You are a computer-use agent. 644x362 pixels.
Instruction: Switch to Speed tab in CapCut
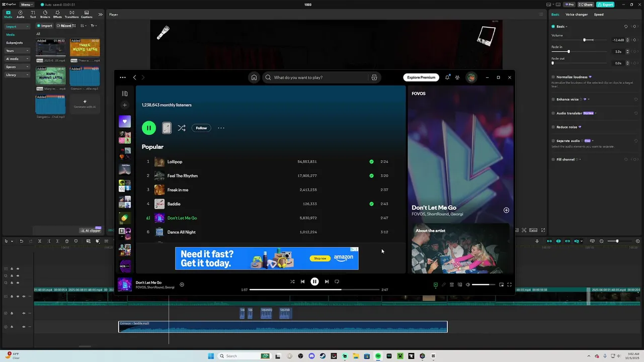tap(599, 15)
